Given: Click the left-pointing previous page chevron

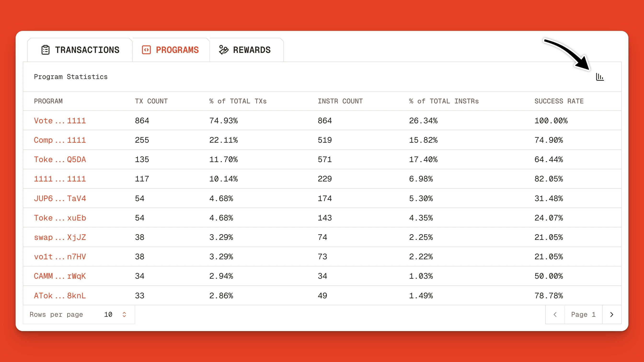Looking at the screenshot, I should click(x=555, y=314).
